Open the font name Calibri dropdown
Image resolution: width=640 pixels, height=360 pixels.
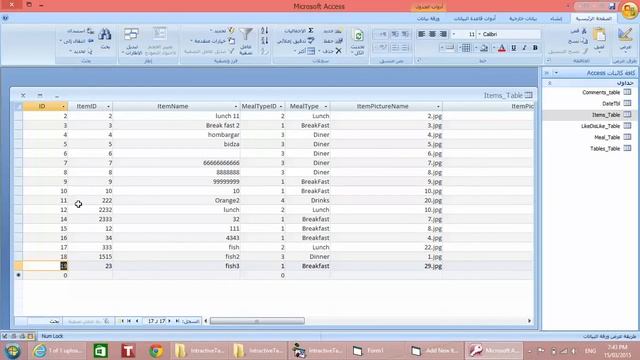(x=480, y=34)
